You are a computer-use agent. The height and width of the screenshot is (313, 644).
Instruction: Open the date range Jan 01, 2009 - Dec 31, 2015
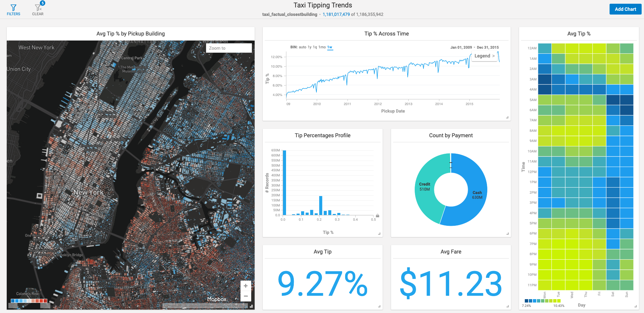tap(474, 47)
